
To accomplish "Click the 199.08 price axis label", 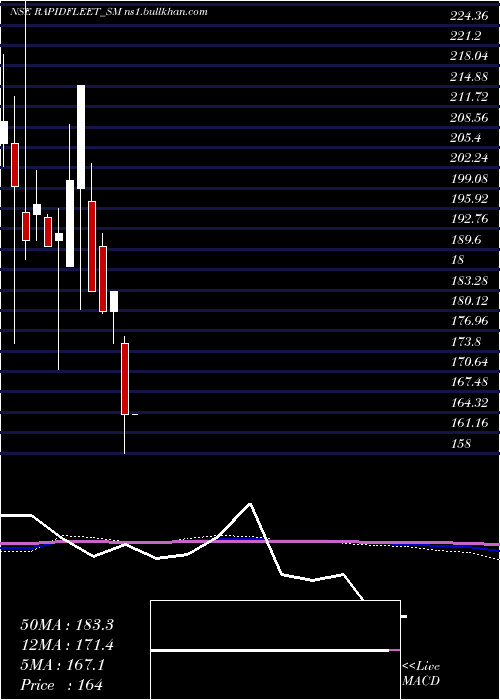I will pos(469,179).
